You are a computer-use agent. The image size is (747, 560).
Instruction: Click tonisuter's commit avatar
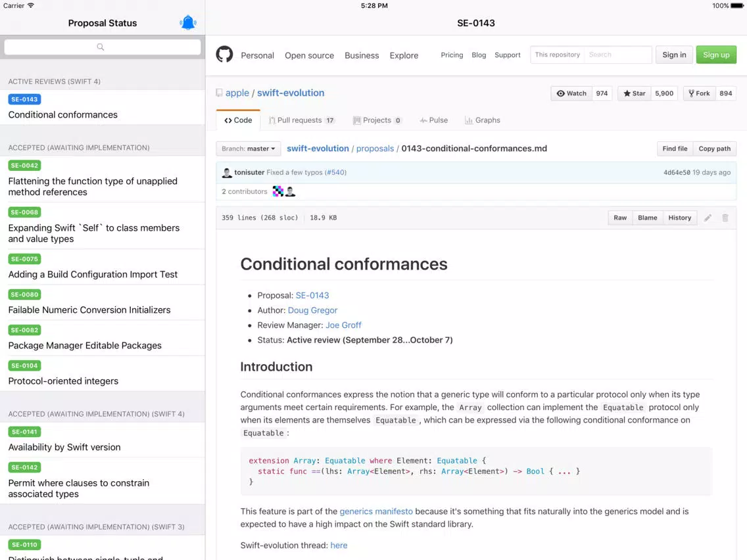click(x=227, y=172)
